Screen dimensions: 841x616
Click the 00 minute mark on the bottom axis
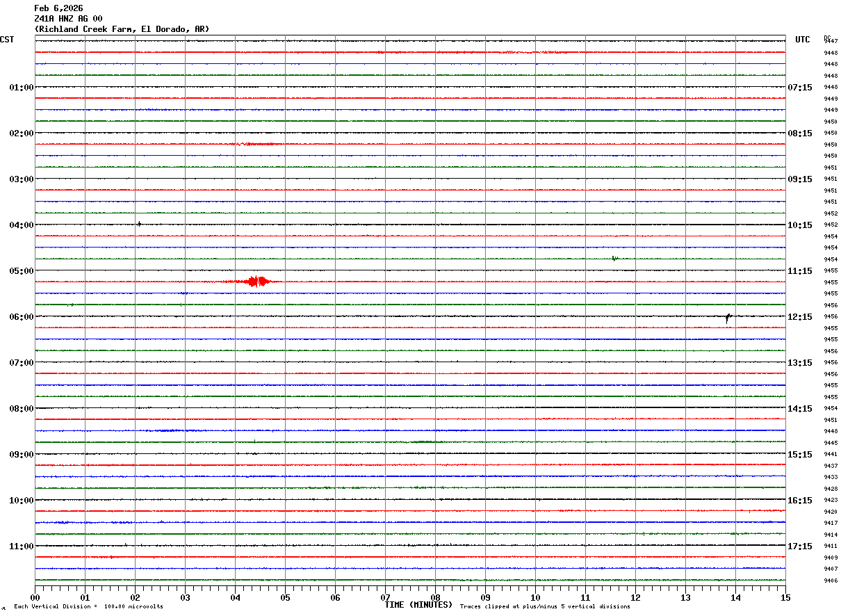coord(35,598)
